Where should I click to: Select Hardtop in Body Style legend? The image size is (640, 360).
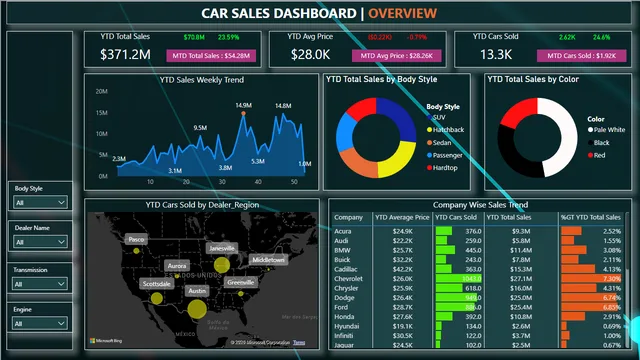click(442, 168)
